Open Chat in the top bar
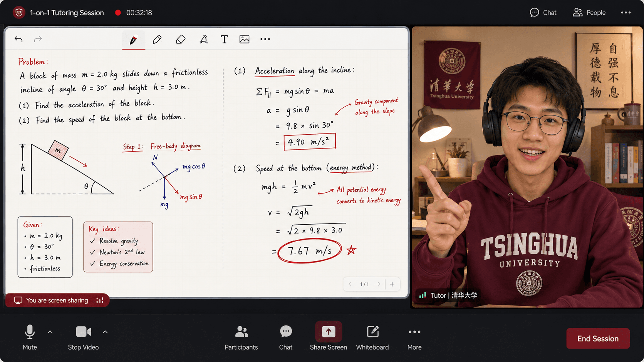 pyautogui.click(x=543, y=13)
